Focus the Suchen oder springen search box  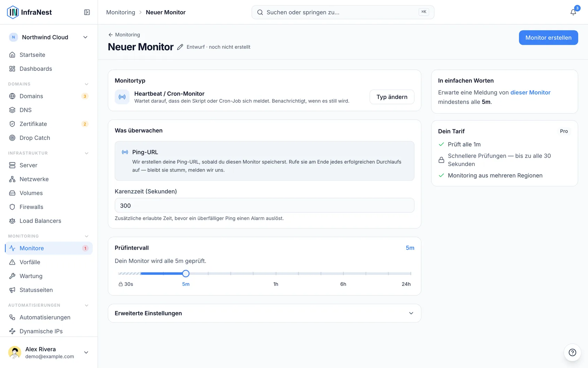pos(343,12)
